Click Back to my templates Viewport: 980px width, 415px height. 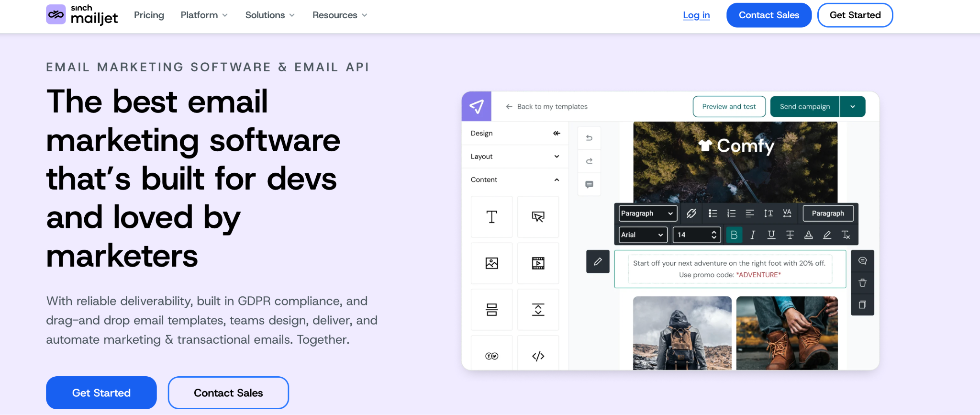(x=547, y=107)
